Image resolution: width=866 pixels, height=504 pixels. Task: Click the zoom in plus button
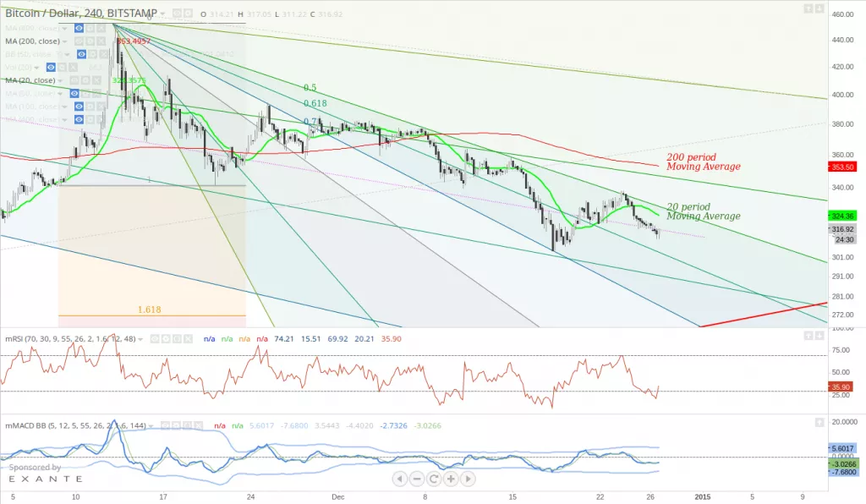(451, 479)
